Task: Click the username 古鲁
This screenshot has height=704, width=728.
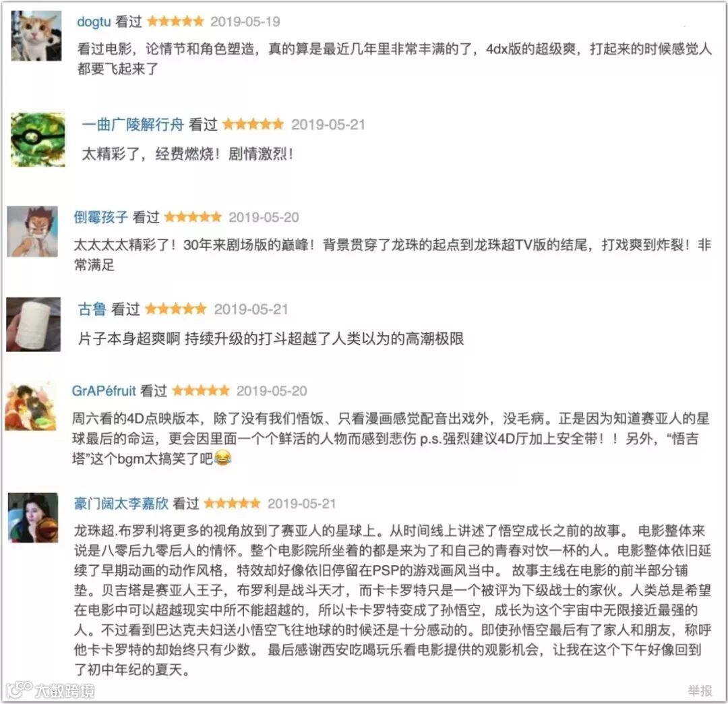Action: coord(92,309)
